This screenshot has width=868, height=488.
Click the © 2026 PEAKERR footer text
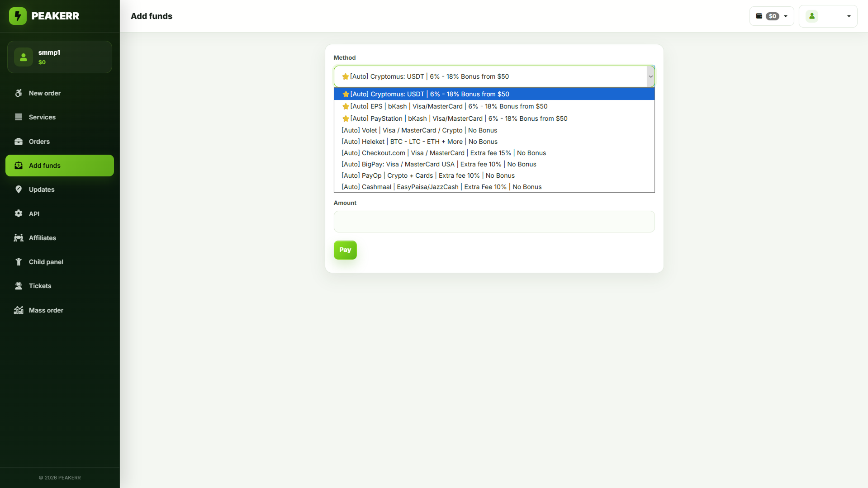pos(60,478)
